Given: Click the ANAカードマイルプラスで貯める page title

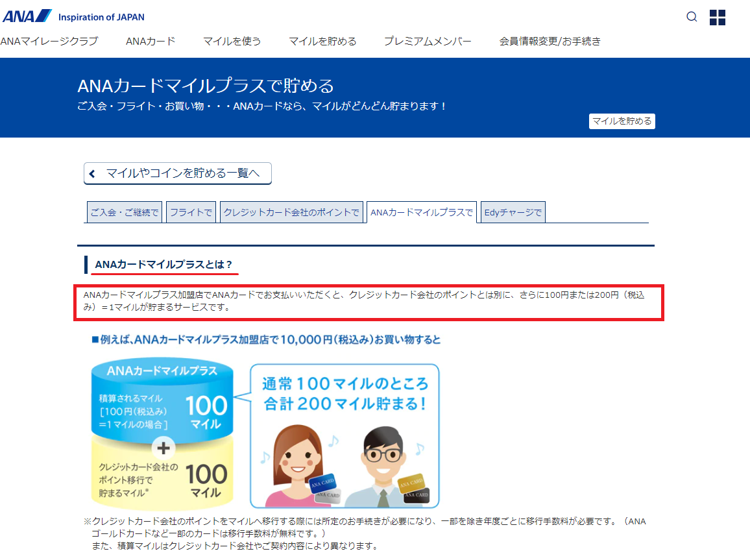Looking at the screenshot, I should point(206,86).
